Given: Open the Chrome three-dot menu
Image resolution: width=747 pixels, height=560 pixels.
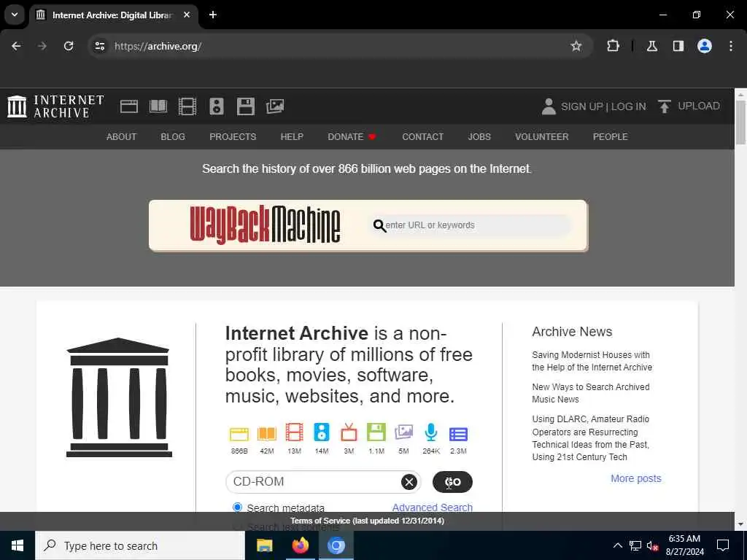Looking at the screenshot, I should 731,46.
